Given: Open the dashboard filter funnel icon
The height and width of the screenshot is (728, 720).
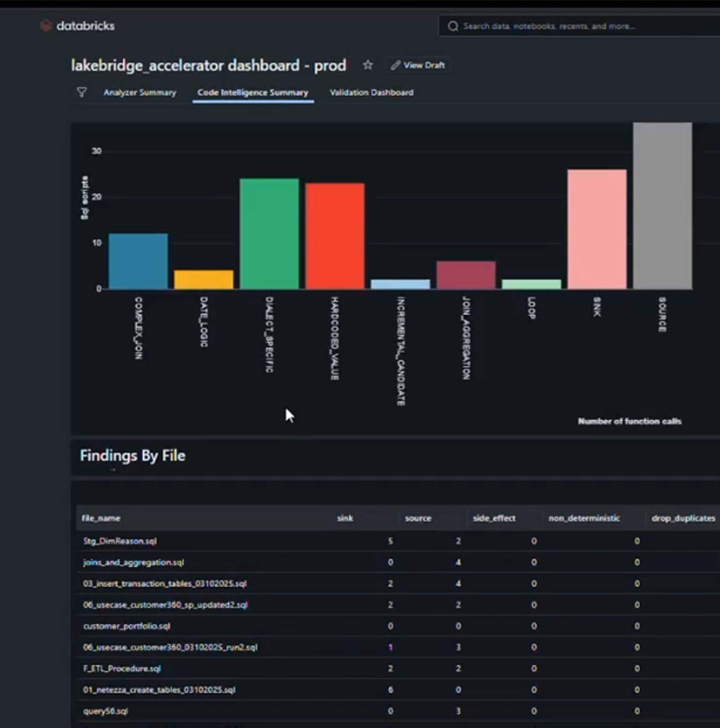Looking at the screenshot, I should [82, 92].
